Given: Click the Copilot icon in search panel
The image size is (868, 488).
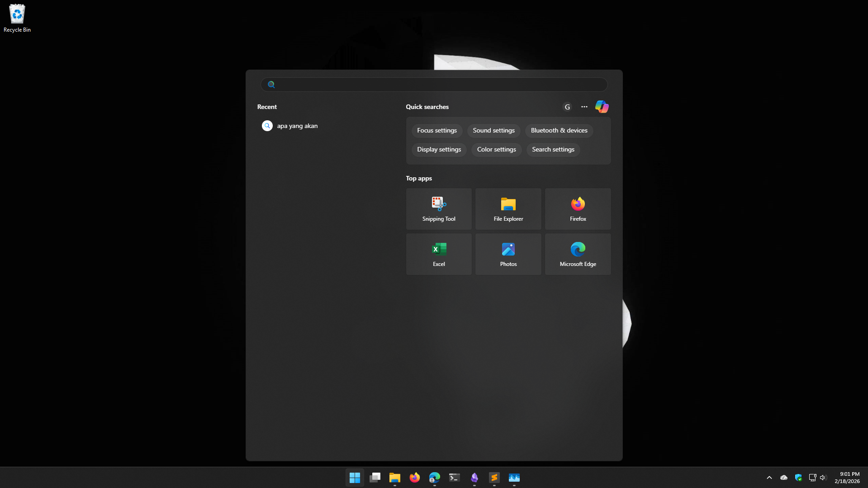Looking at the screenshot, I should [x=602, y=107].
